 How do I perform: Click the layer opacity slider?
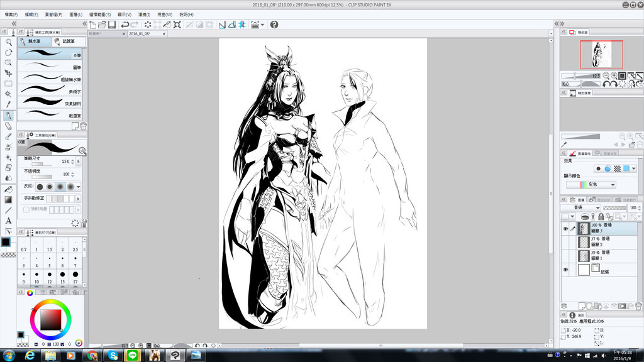pos(615,207)
